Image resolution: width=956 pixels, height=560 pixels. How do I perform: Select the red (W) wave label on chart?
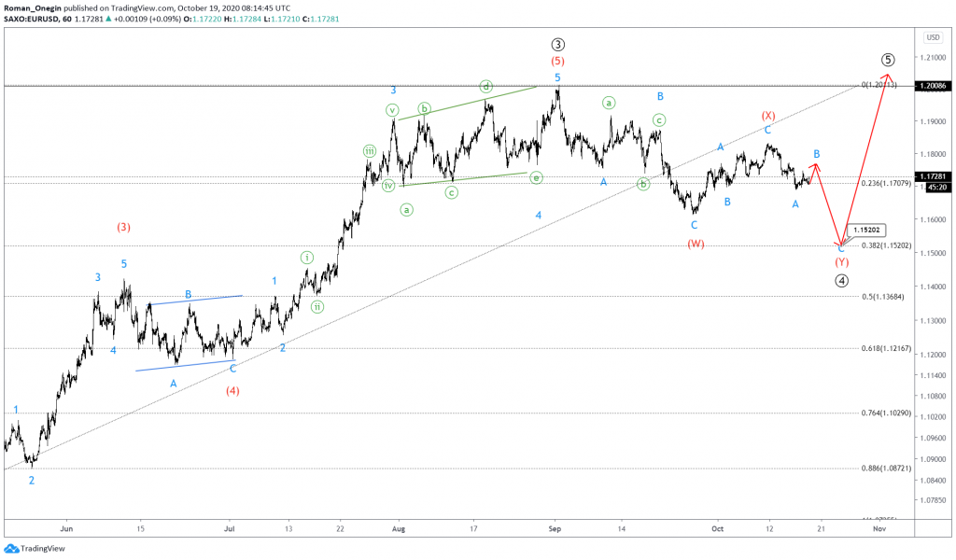pyautogui.click(x=695, y=243)
